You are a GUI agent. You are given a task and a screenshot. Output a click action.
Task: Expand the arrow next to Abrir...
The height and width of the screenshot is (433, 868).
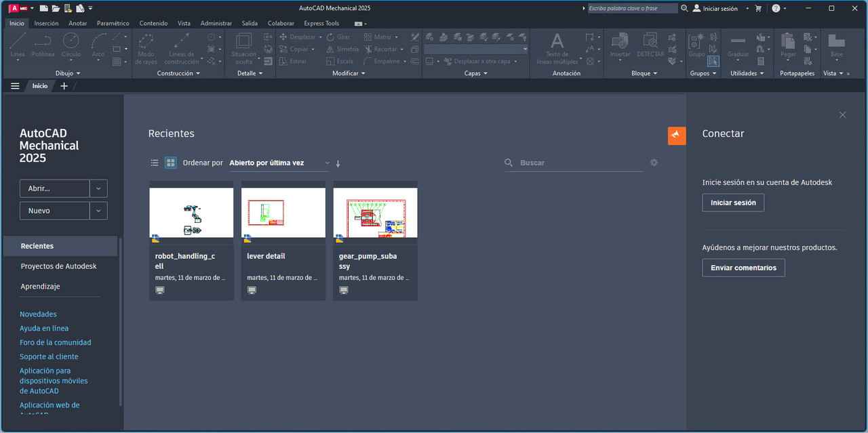coord(98,188)
